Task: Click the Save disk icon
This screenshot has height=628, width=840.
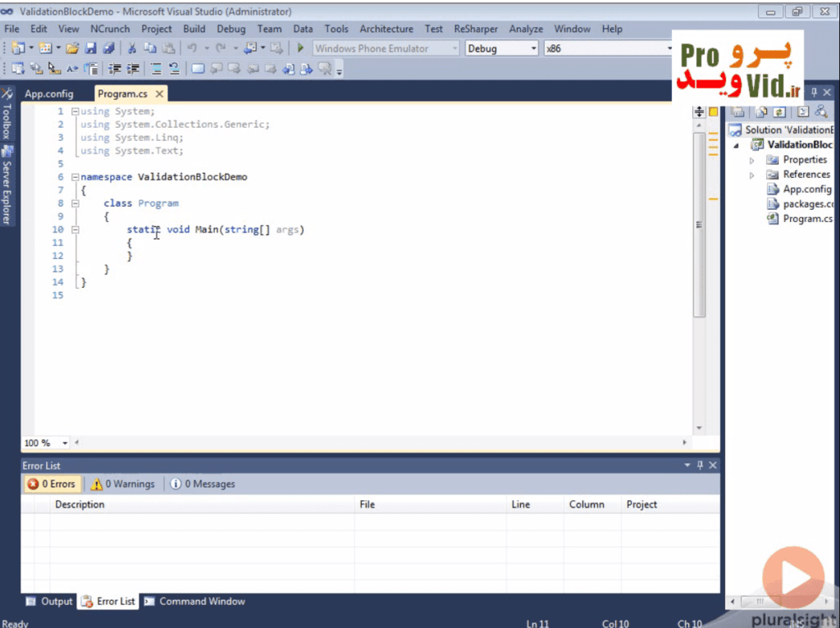Action: [x=91, y=48]
